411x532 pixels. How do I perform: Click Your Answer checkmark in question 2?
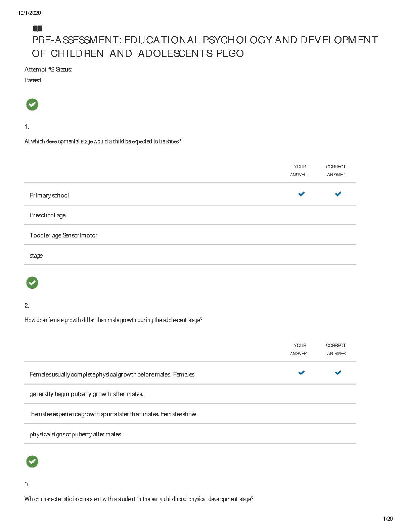coord(302,372)
